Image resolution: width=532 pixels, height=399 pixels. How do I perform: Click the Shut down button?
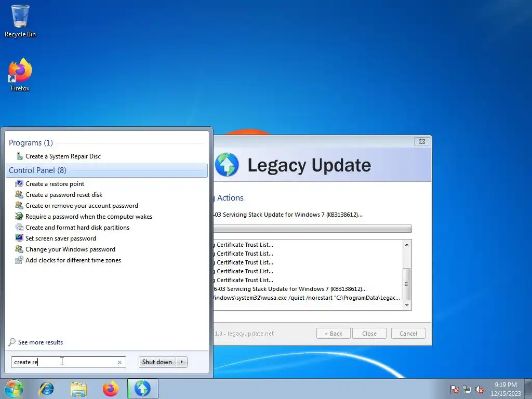pos(157,362)
